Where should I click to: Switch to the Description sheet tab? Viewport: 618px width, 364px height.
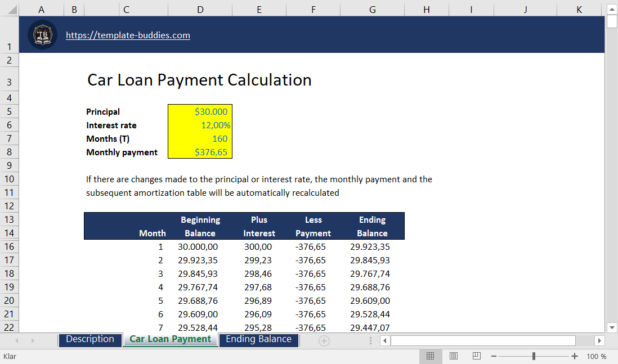(90, 340)
